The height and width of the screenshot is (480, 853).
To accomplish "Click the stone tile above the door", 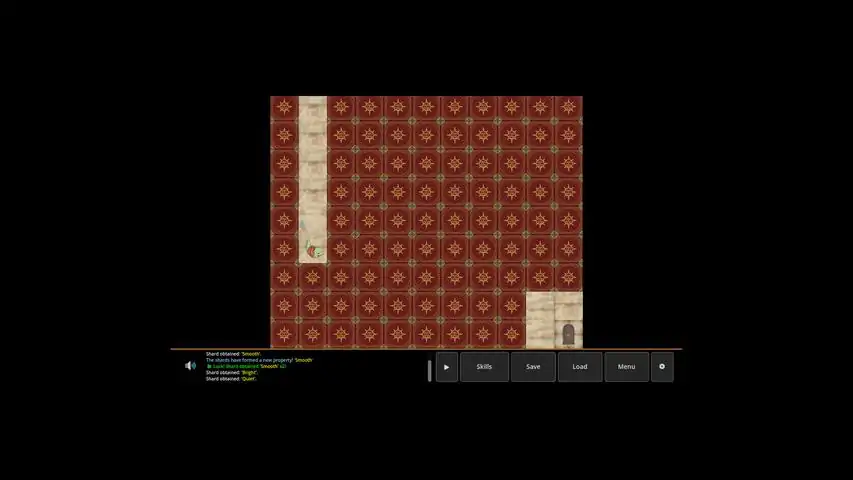I will pos(568,305).
